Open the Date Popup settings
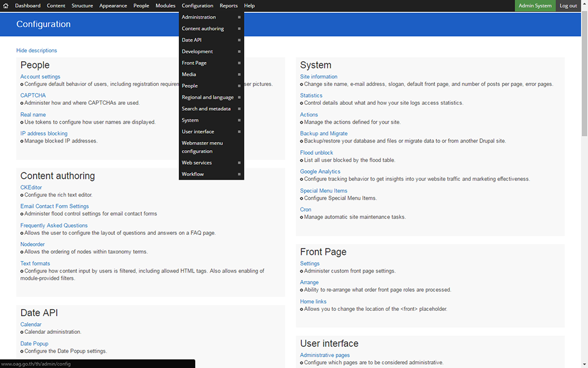Image resolution: width=588 pixels, height=368 pixels. coord(34,343)
